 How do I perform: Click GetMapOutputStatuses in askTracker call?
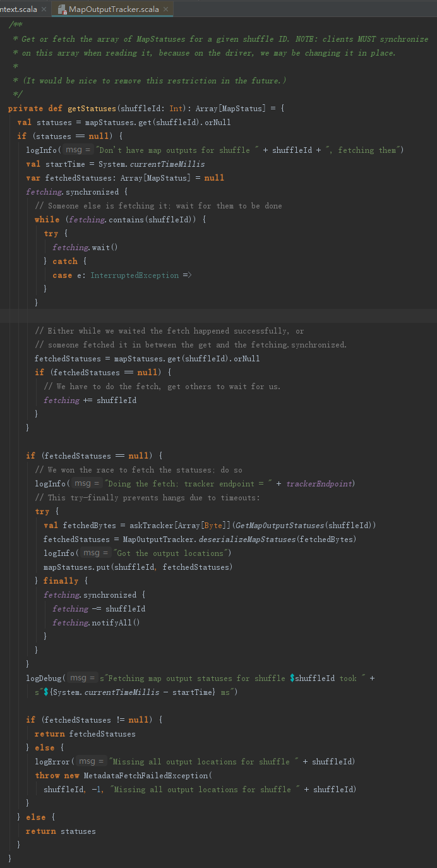coord(279,526)
